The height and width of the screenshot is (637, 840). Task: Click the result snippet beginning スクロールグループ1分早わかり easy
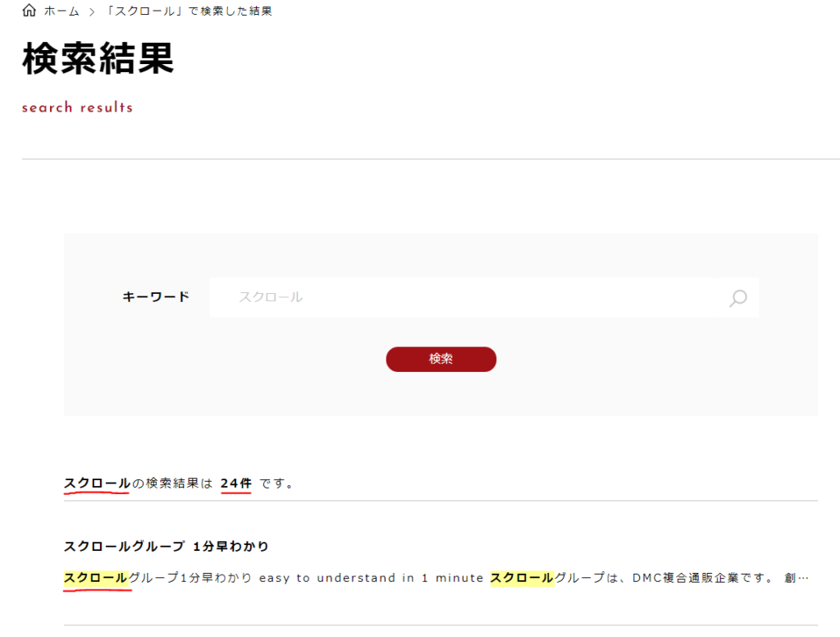coord(436,578)
